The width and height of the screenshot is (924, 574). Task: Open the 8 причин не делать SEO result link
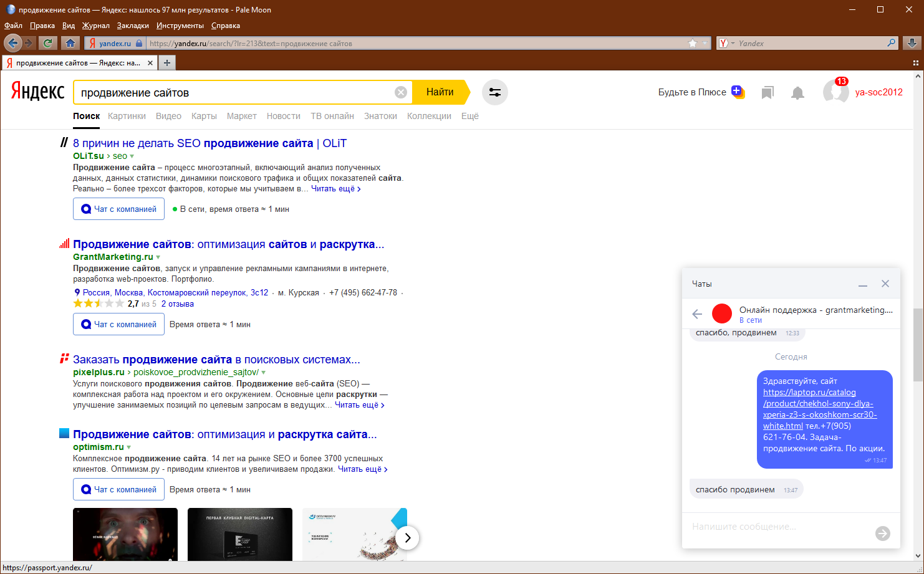tap(209, 143)
